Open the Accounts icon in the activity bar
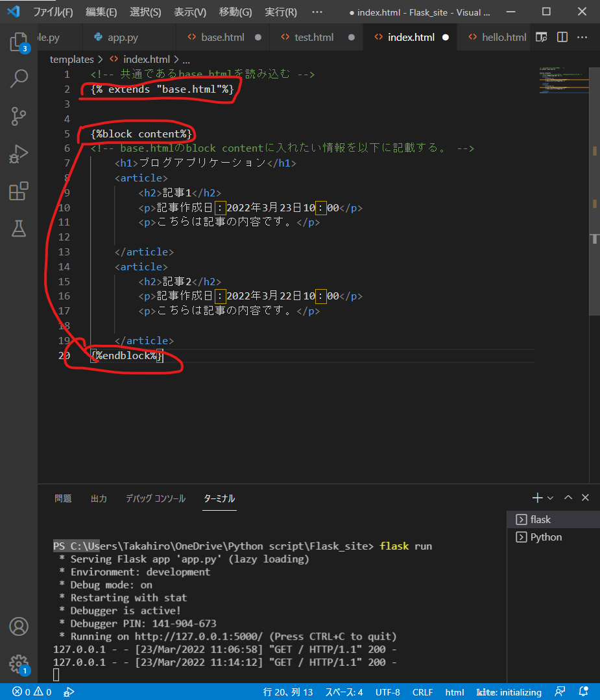 click(19, 626)
